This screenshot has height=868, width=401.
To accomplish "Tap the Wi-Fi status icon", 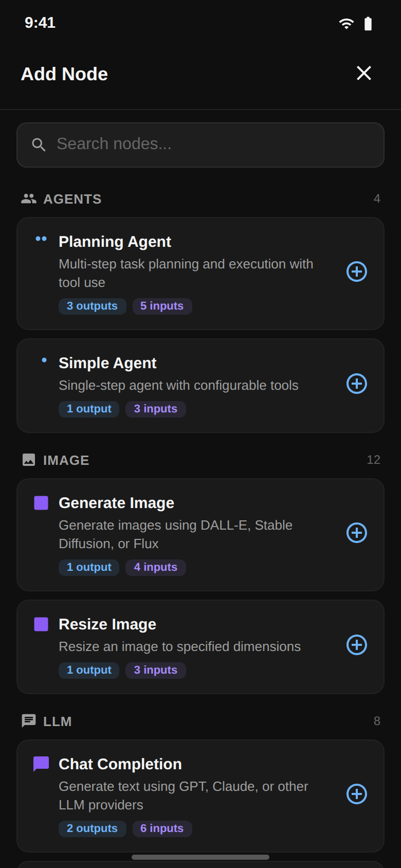I will [x=345, y=23].
